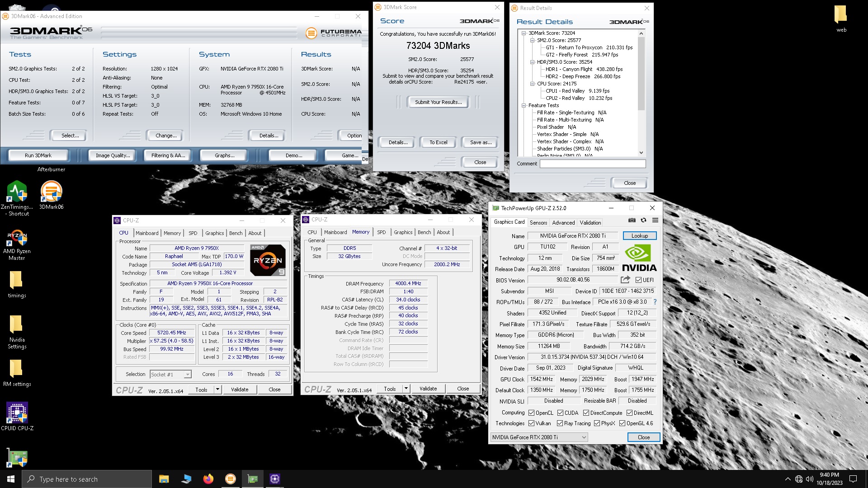Viewport: 868px width, 488px height.
Task: Switch to 3DMark06 in the taskbar
Action: click(x=230, y=479)
